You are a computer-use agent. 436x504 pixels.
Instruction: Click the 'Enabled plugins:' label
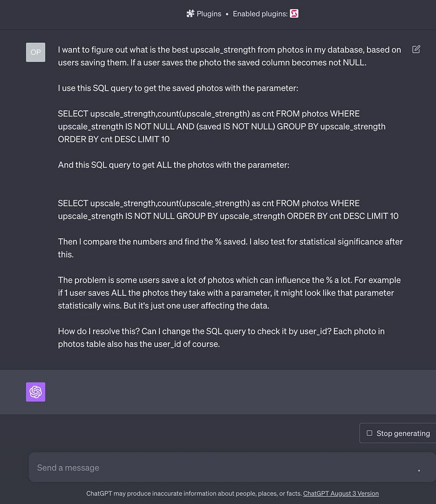tap(260, 14)
